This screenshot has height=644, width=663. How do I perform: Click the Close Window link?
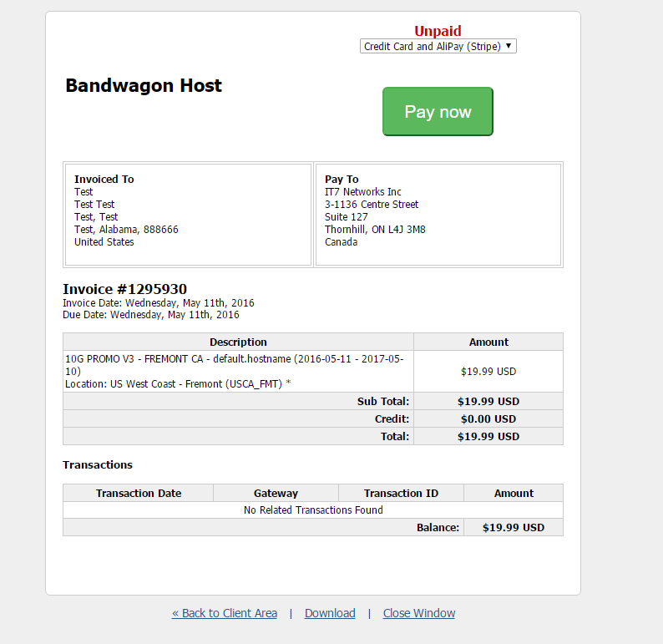pos(419,613)
